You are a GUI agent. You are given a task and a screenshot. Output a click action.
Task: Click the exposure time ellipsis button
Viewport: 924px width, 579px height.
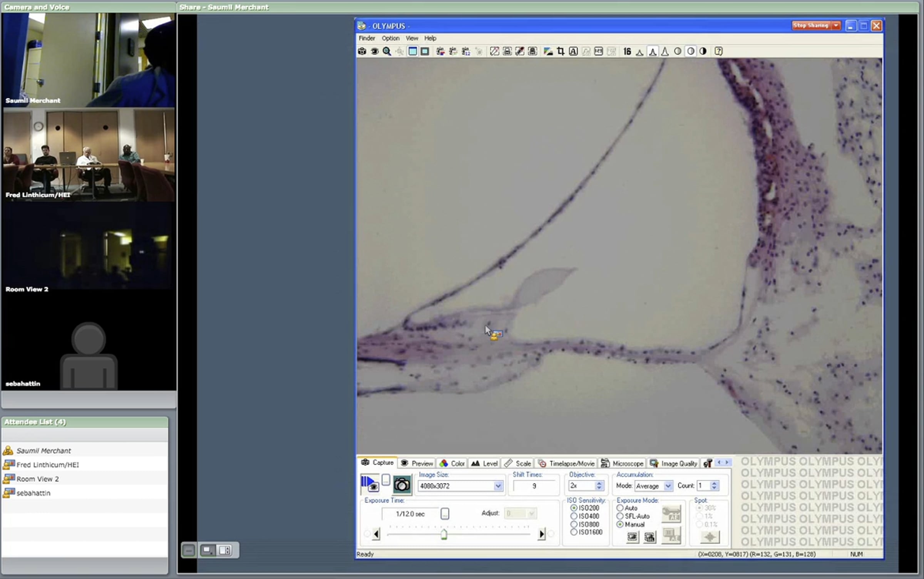click(x=445, y=514)
